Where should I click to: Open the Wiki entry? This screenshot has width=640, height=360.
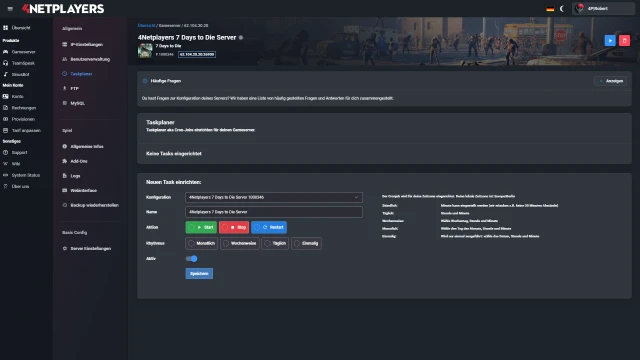12,164
